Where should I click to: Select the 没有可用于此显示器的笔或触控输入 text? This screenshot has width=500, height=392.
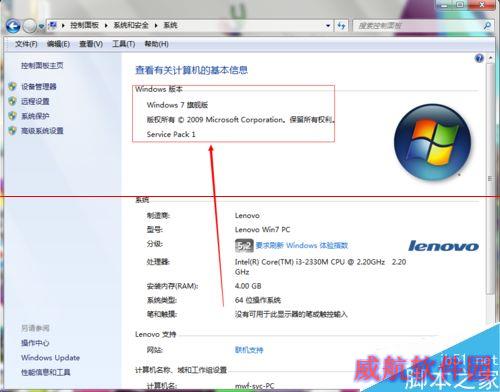coord(291,314)
